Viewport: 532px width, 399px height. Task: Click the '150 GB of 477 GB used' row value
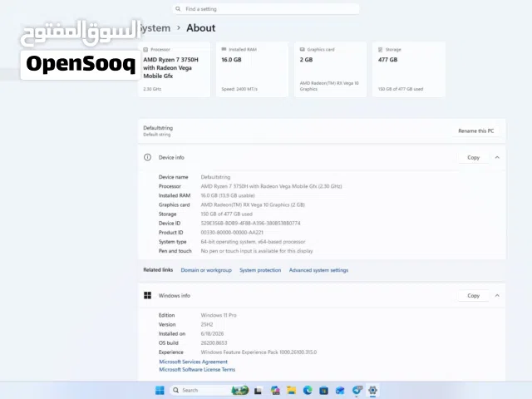pos(226,214)
